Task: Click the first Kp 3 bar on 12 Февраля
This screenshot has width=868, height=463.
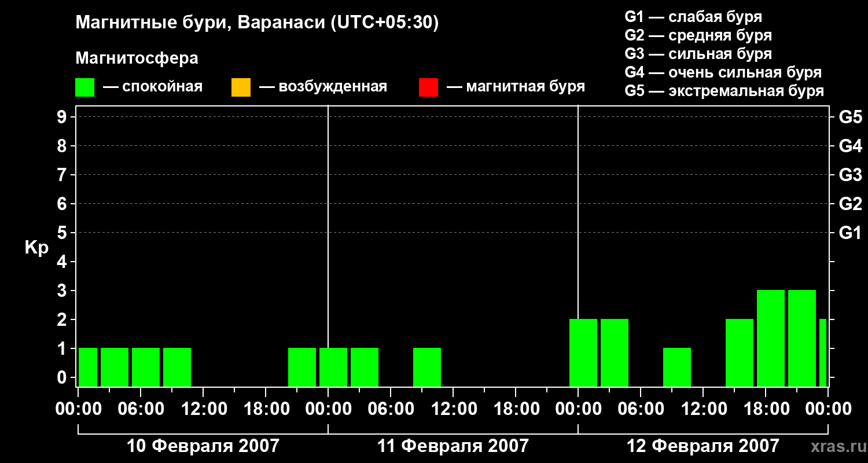Action: pos(771,338)
